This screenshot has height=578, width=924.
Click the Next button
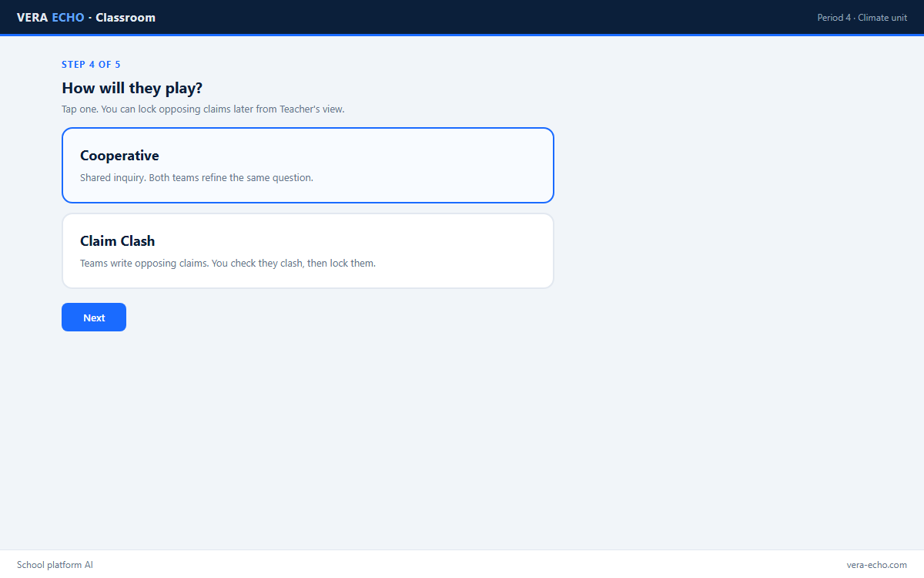point(94,318)
